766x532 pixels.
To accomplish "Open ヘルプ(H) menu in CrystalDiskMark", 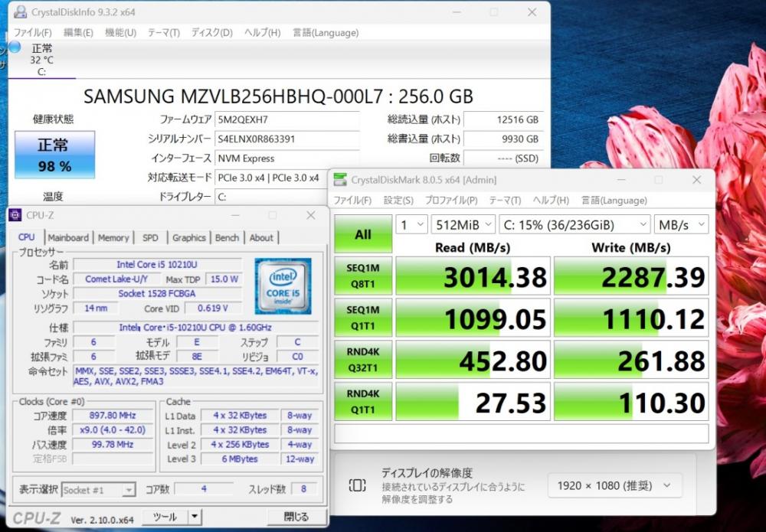I will click(551, 201).
